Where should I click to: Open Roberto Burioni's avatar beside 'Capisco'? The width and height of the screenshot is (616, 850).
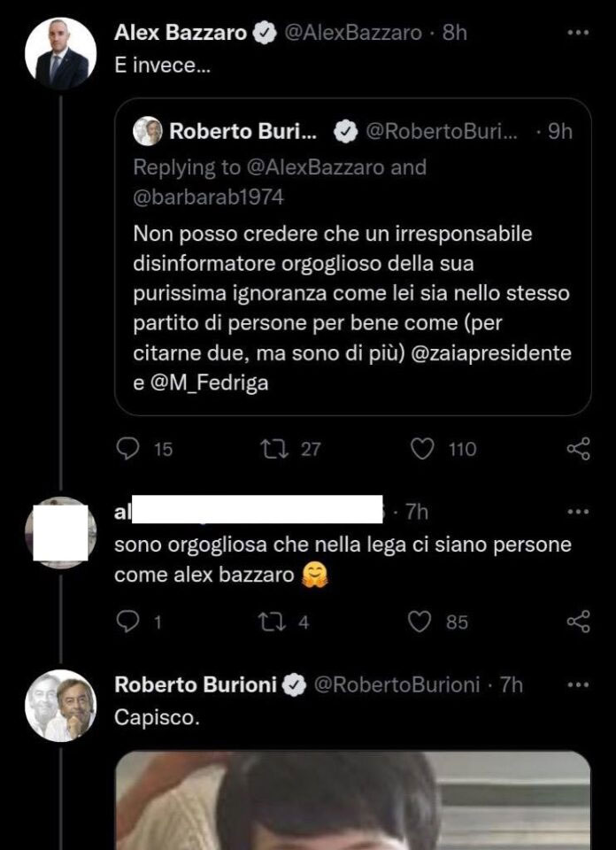(60, 706)
